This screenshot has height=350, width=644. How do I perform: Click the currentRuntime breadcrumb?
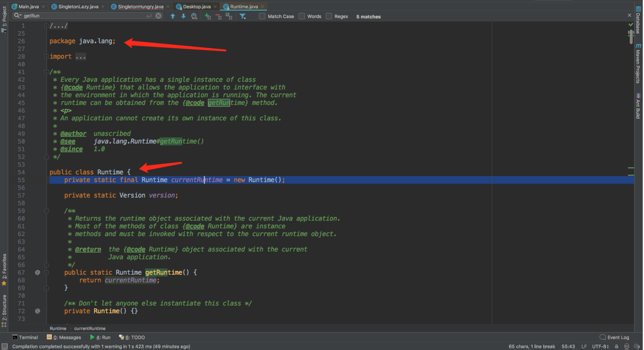pos(90,328)
